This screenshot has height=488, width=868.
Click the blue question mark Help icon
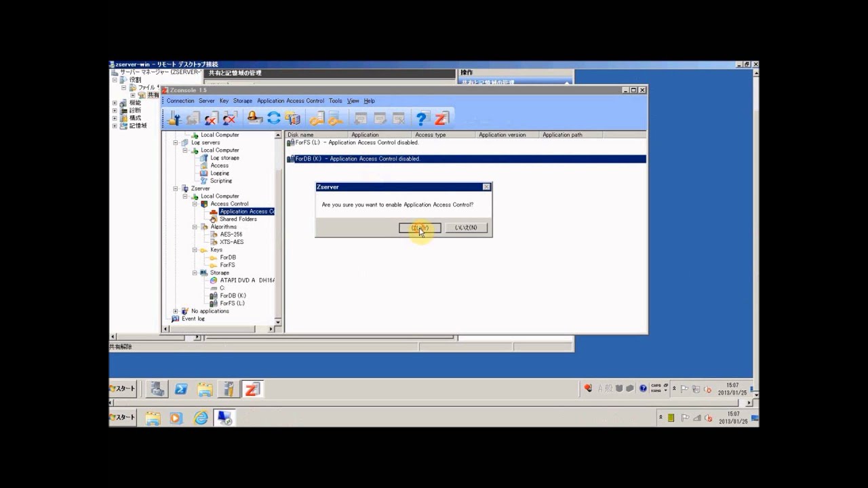421,119
